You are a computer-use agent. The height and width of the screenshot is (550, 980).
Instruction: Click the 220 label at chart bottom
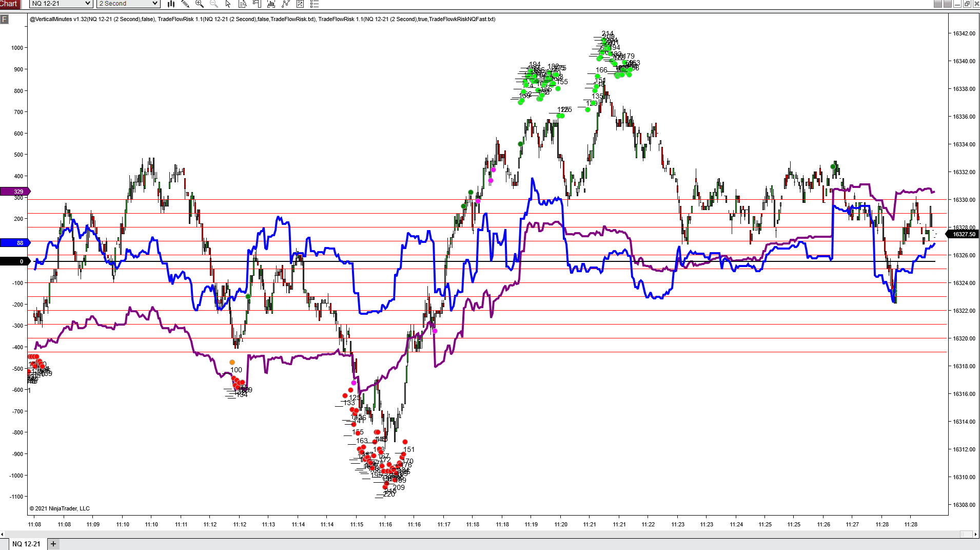tap(389, 494)
